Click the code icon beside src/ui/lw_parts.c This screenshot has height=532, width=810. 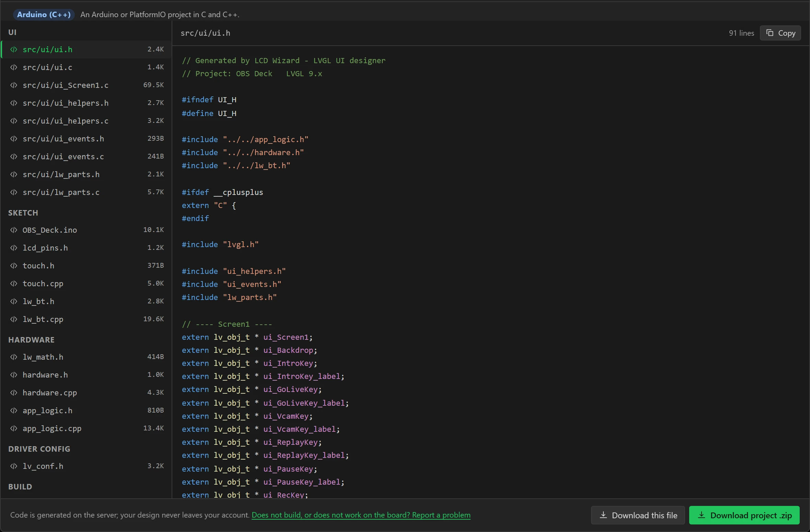[x=14, y=192]
